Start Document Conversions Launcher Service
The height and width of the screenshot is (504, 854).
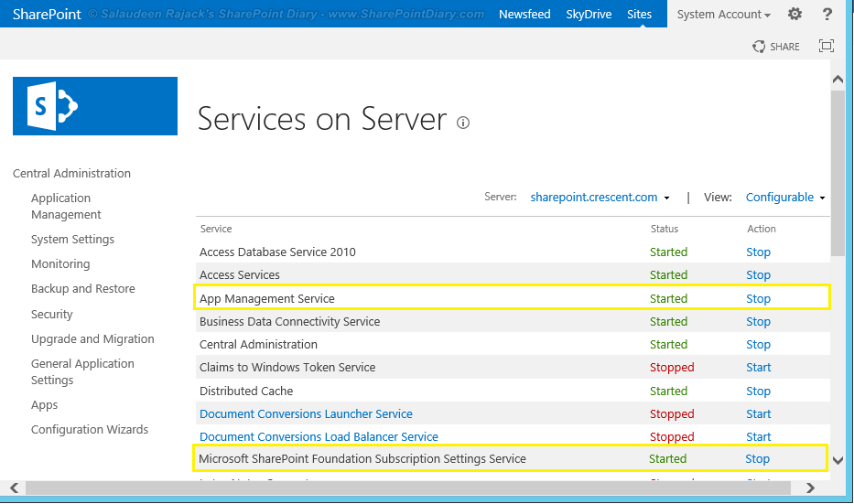coord(759,414)
